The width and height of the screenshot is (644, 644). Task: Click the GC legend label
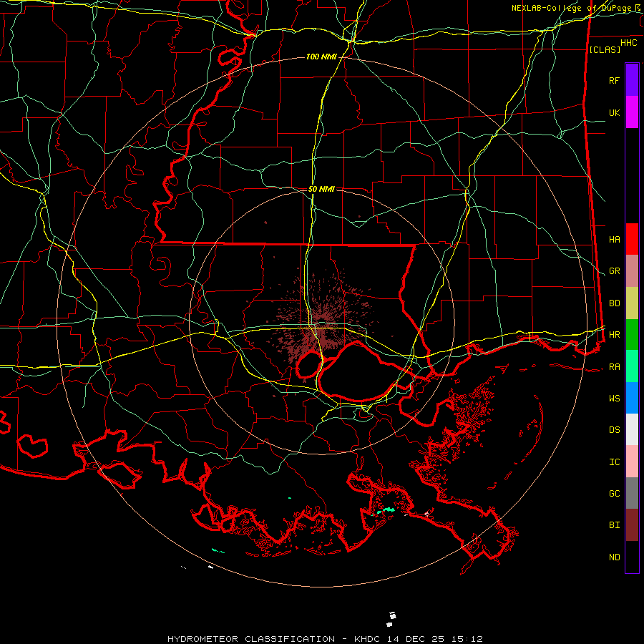coord(614,494)
